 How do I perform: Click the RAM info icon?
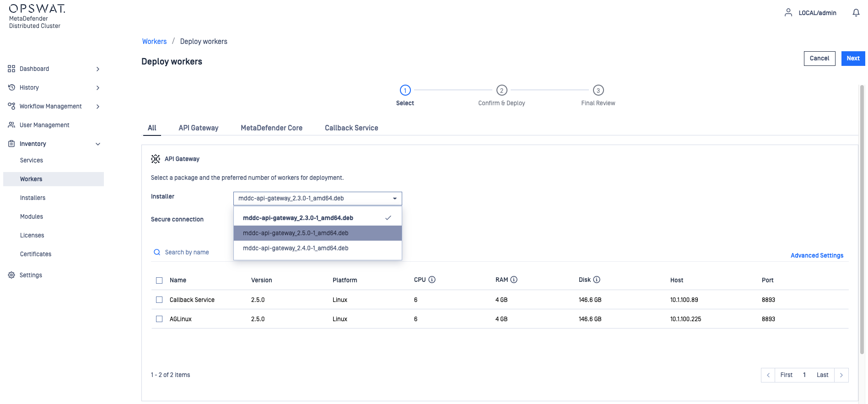[x=514, y=280]
